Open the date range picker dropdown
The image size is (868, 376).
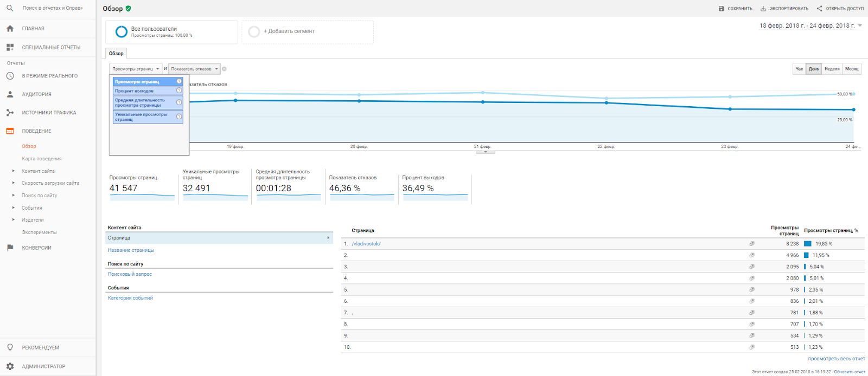point(810,25)
